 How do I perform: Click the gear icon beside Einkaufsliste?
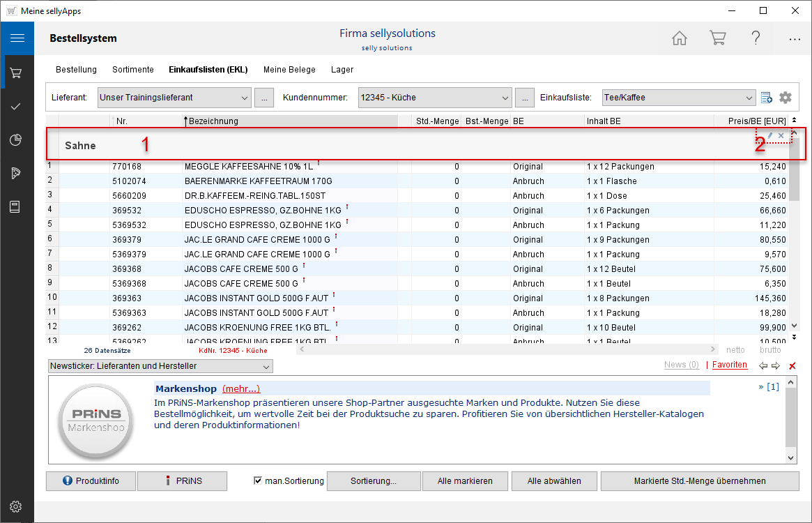(786, 98)
